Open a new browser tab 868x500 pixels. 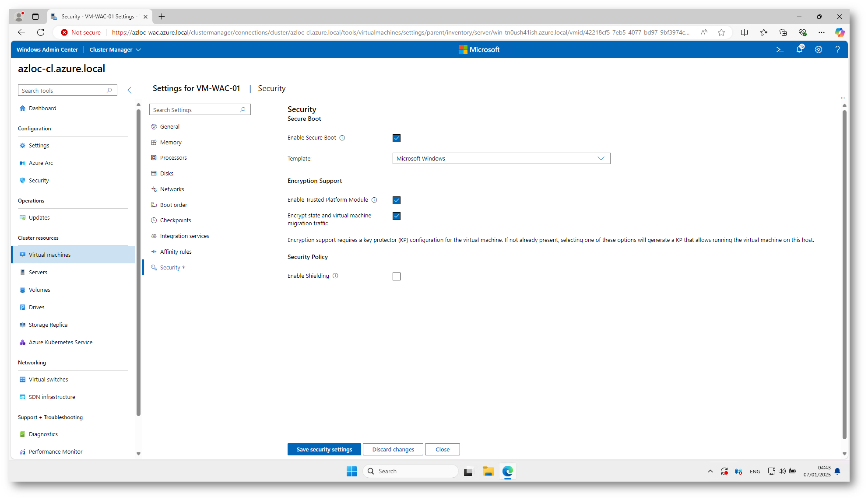pos(162,17)
